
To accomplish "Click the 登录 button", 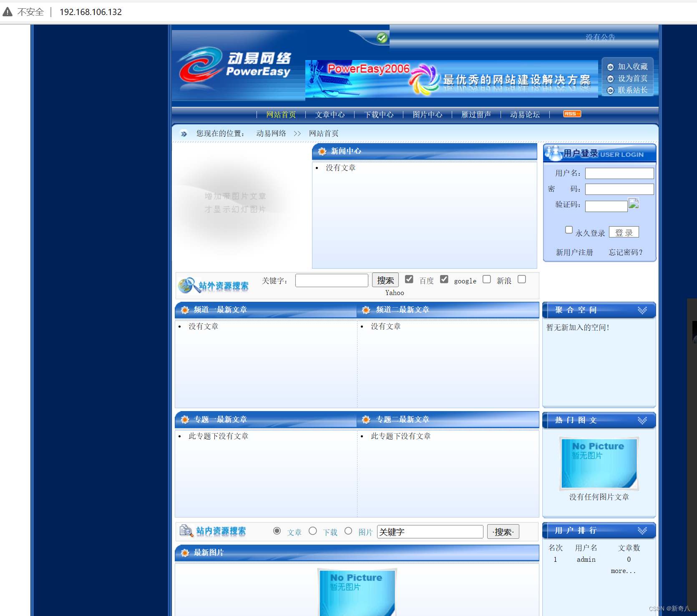I will click(624, 232).
